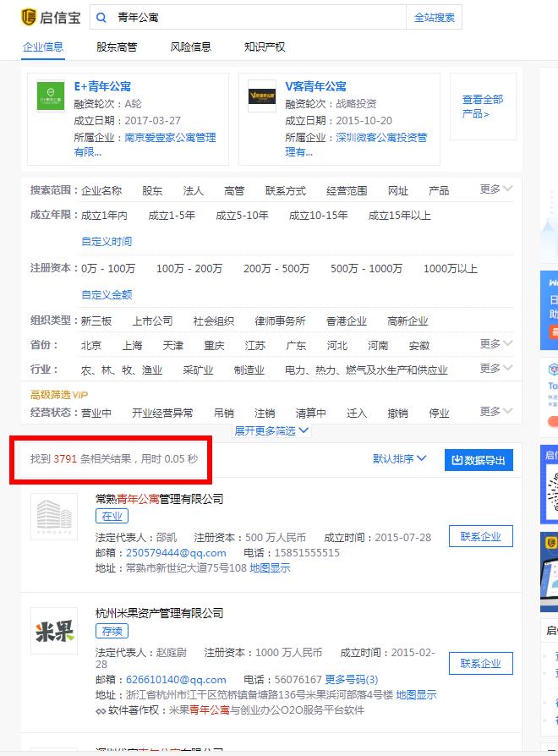Open the V客青年公寓 product link

[x=315, y=86]
